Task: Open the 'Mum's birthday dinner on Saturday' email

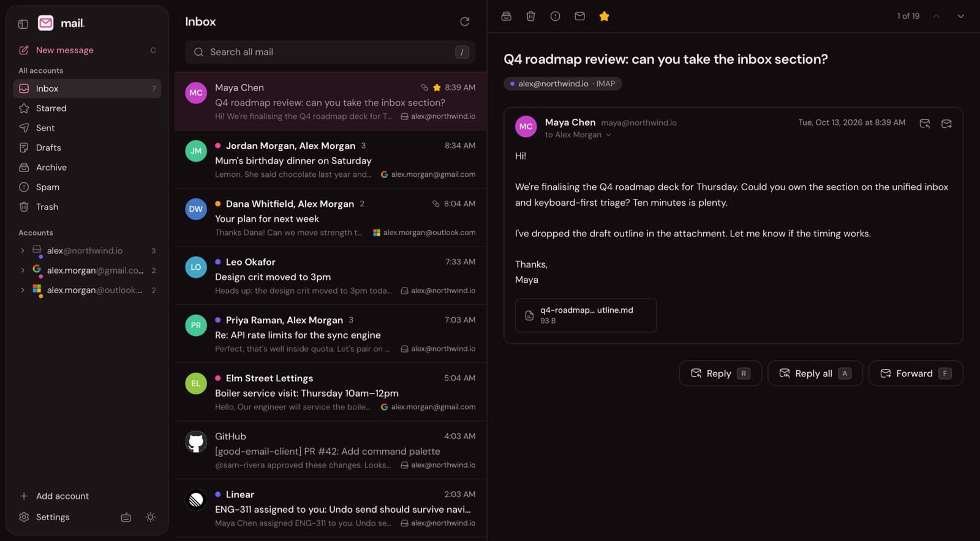Action: pos(330,160)
